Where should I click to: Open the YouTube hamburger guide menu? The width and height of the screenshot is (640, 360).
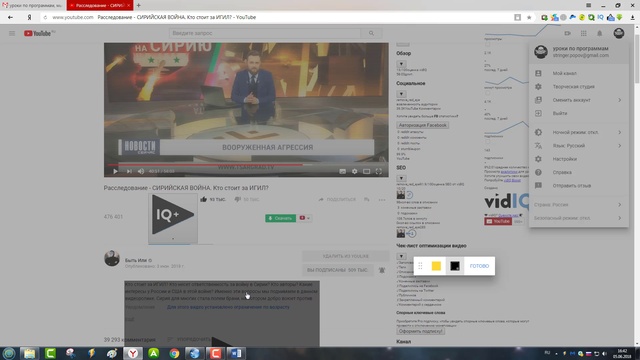click(12, 33)
